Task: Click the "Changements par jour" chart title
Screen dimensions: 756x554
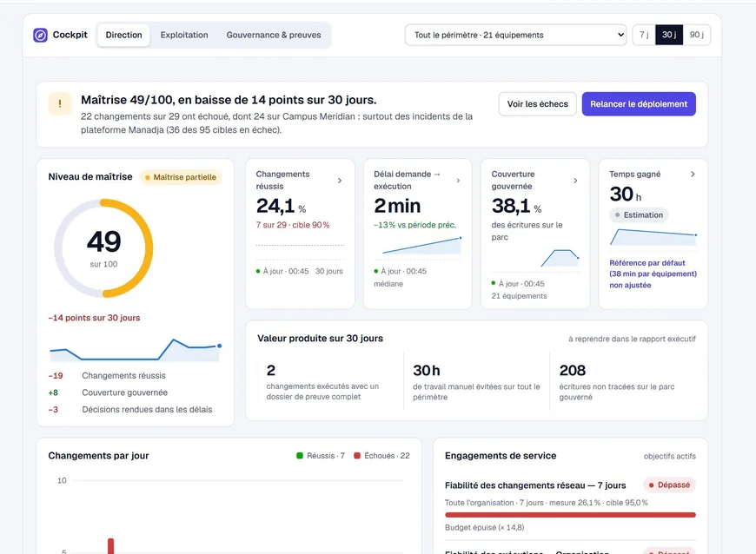Action: click(98, 456)
